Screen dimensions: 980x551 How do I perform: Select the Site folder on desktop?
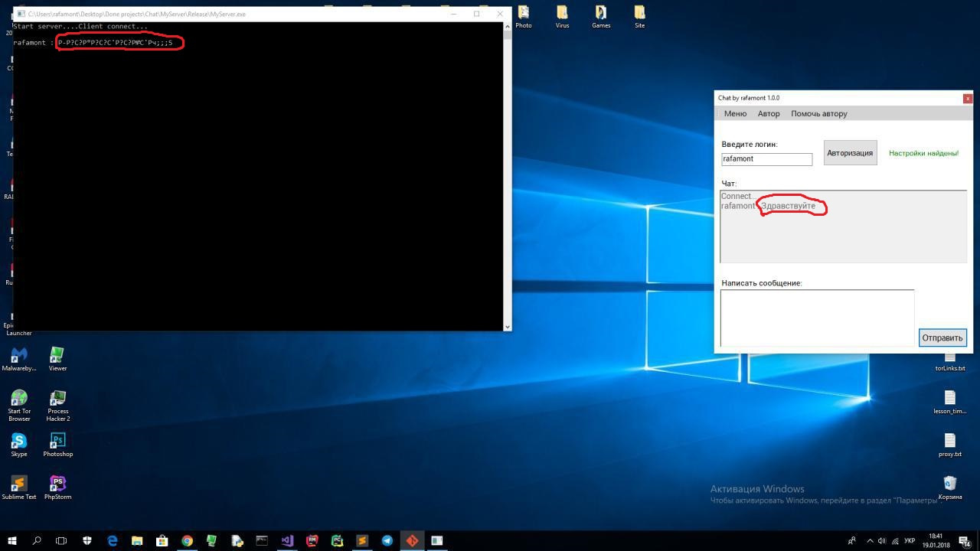coord(639,17)
